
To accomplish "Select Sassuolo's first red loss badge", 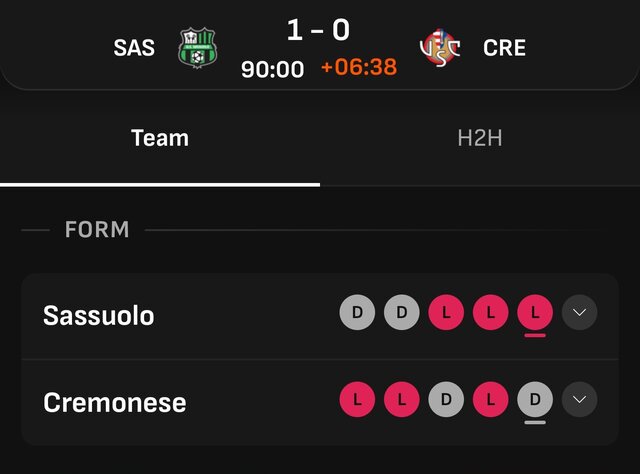I will pyautogui.click(x=446, y=312).
